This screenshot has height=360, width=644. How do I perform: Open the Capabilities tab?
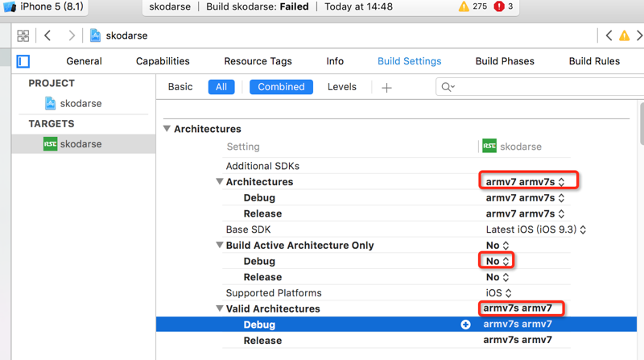coord(163,61)
